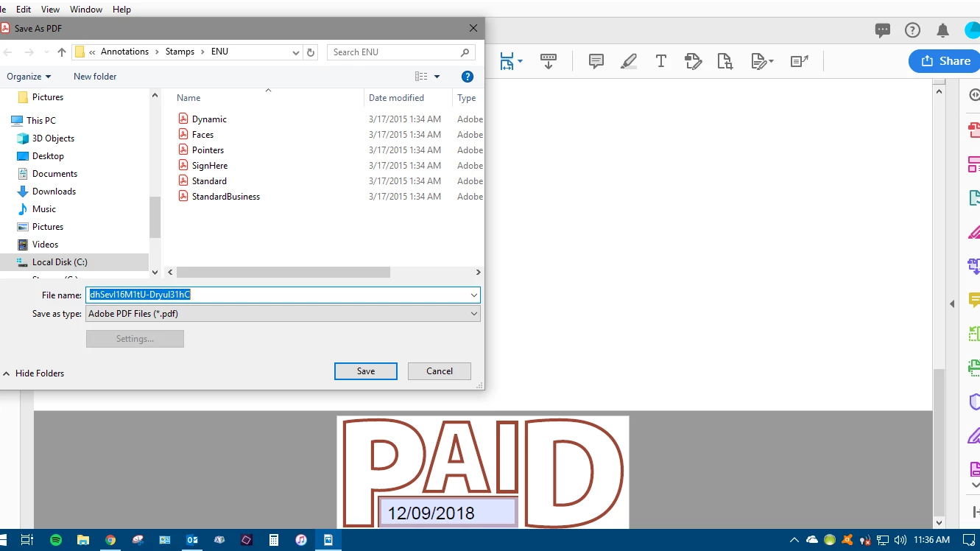This screenshot has height=551, width=980.
Task: Open the view options dropdown arrow
Action: 437,77
